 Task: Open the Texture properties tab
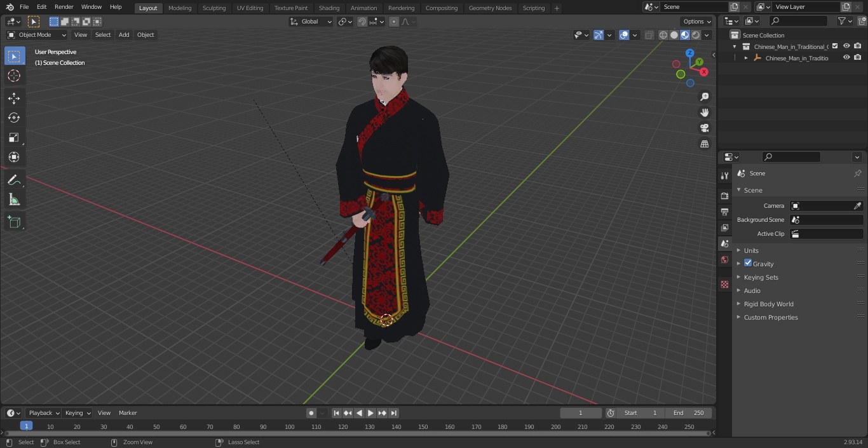click(724, 284)
